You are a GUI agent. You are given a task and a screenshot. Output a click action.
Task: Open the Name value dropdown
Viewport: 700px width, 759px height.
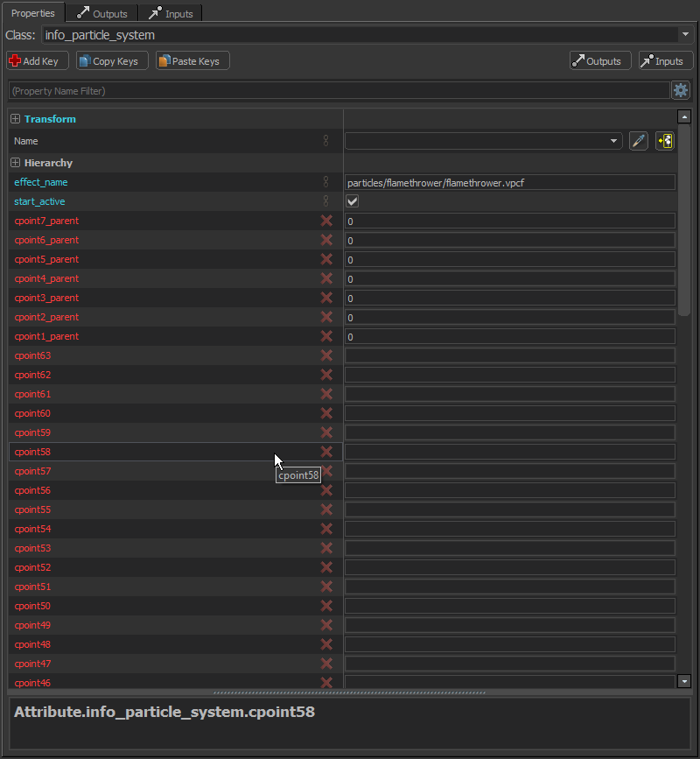(612, 141)
